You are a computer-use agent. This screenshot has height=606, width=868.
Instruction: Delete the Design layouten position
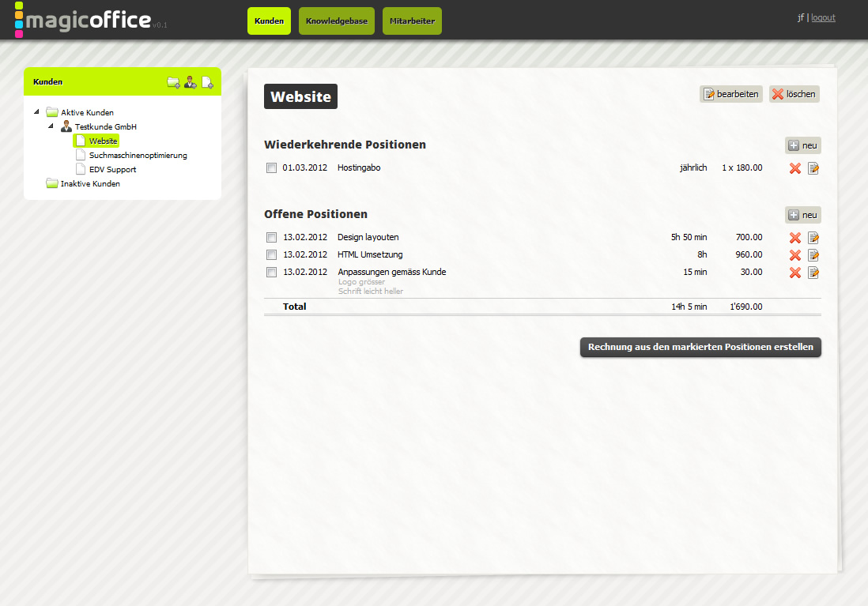(x=795, y=238)
